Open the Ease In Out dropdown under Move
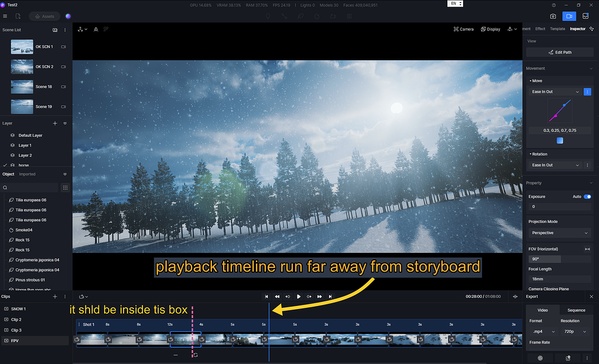Viewport: 599px width, 364px height. click(x=555, y=91)
